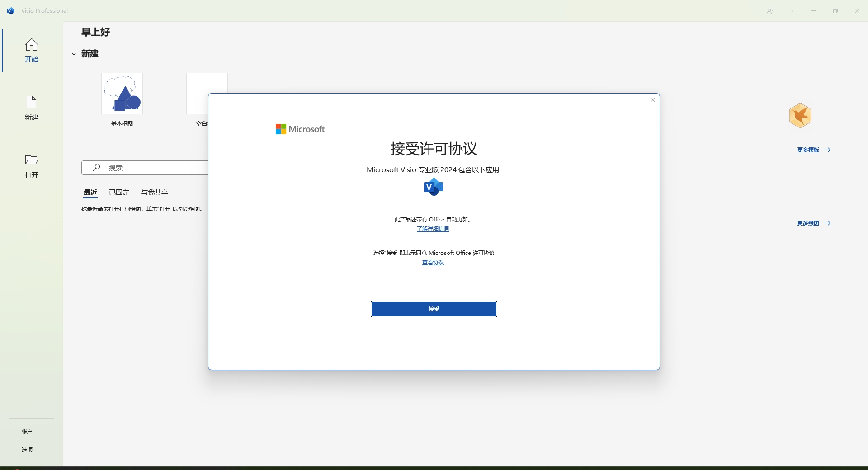Click the orange bird icon
This screenshot has height=470, width=868.
point(800,116)
